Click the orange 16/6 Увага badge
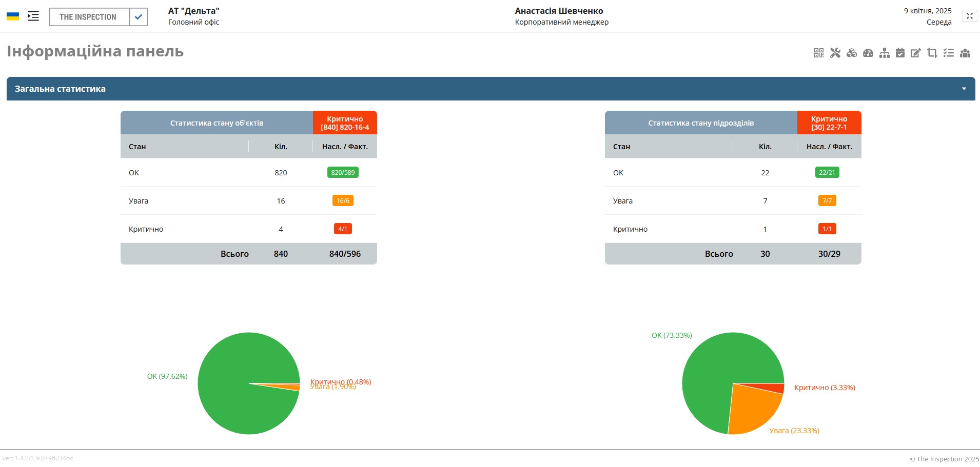 [343, 201]
